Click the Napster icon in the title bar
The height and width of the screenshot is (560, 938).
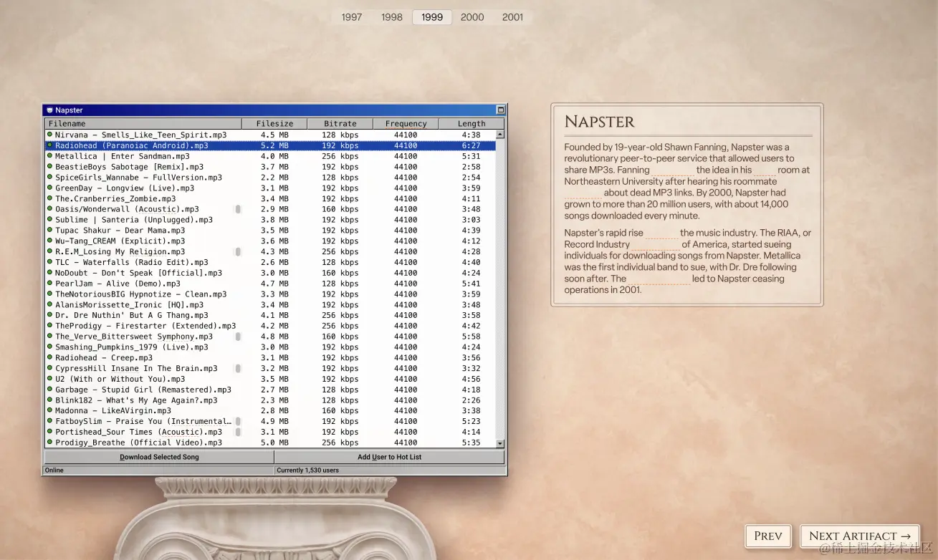[49, 110]
